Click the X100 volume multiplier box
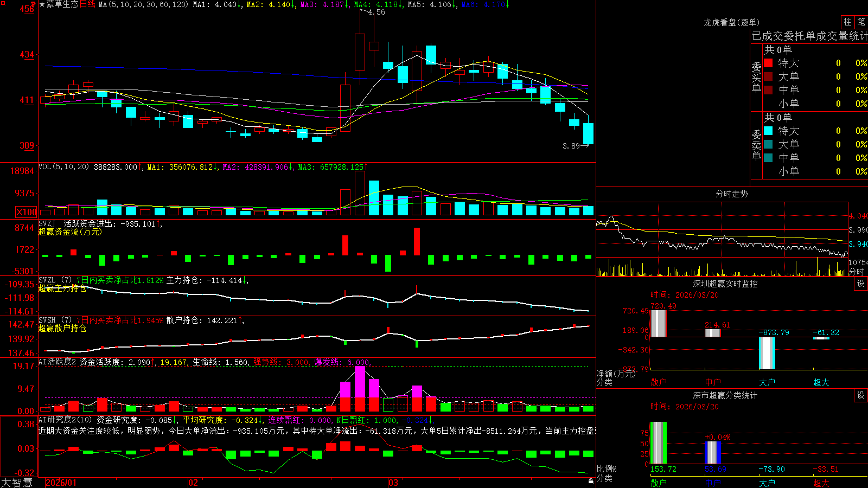The height and width of the screenshot is (488, 868). pos(26,212)
